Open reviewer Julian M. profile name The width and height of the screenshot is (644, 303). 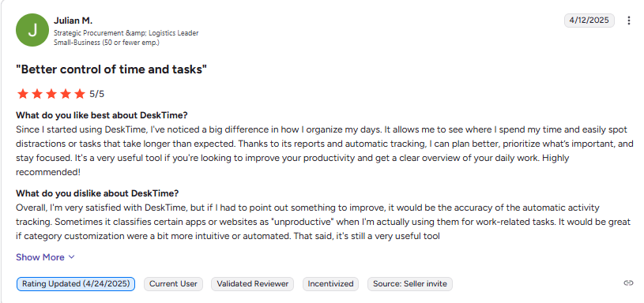(x=73, y=21)
